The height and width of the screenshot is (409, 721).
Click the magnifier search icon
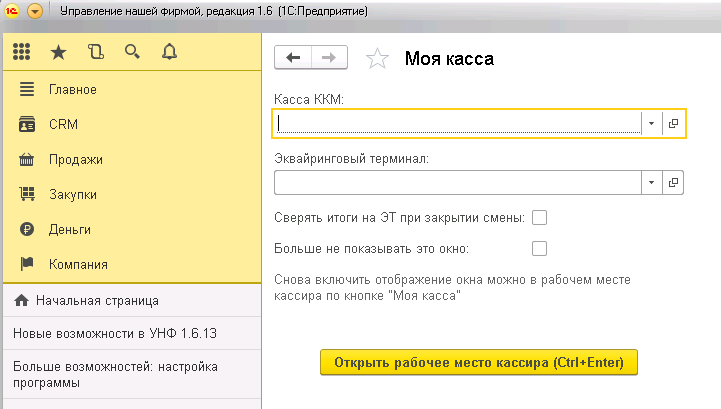(x=132, y=52)
